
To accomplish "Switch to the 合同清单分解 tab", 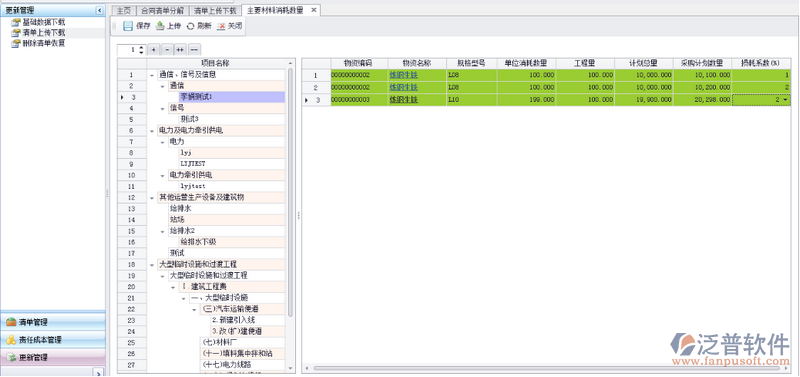I will [x=162, y=10].
